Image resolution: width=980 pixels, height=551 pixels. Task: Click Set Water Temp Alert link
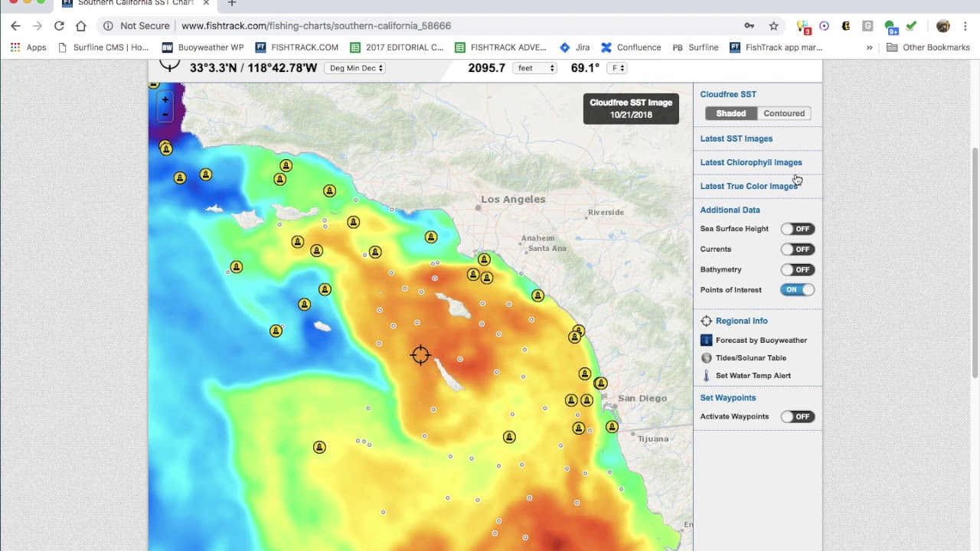(753, 376)
